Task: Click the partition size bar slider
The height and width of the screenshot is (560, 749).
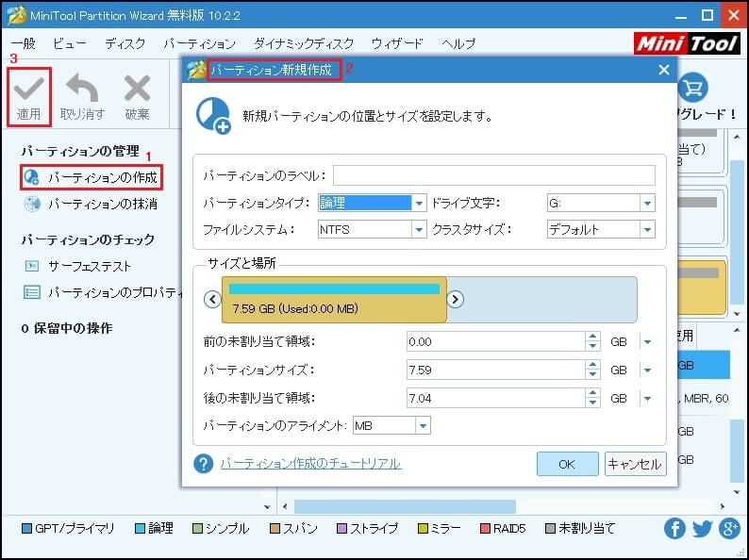Action: click(334, 299)
